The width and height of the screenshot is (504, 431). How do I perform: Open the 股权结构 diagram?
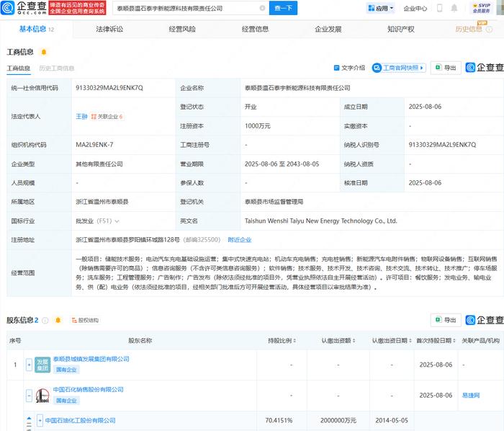pyautogui.click(x=85, y=320)
